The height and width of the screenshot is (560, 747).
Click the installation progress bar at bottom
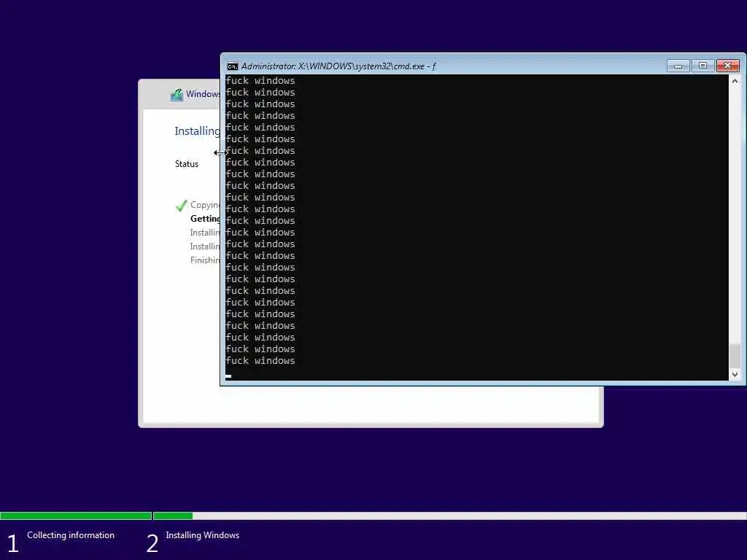click(373, 516)
